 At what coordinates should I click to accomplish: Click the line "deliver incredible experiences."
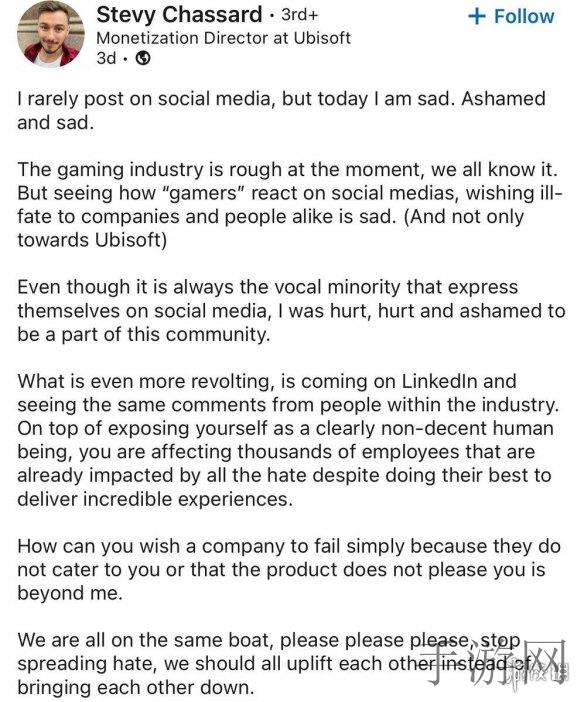coord(155,499)
